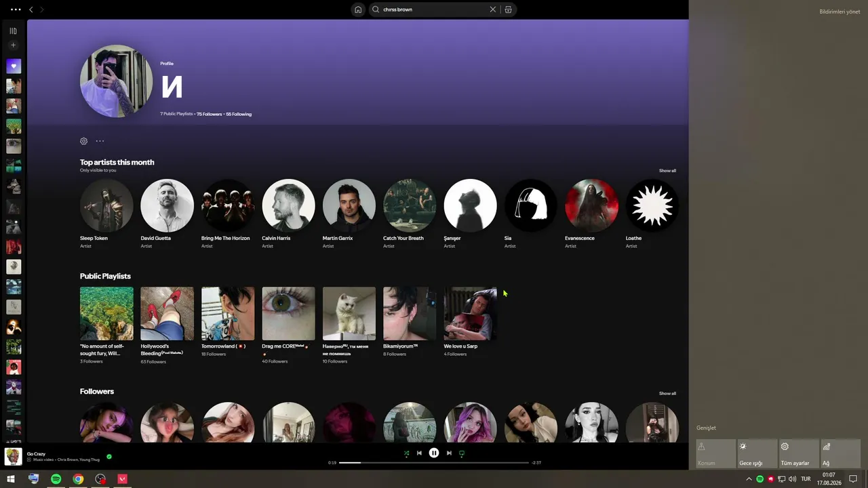This screenshot has width=868, height=488.
Task: Open the Наверно playlist with cat cover
Action: [349, 325]
